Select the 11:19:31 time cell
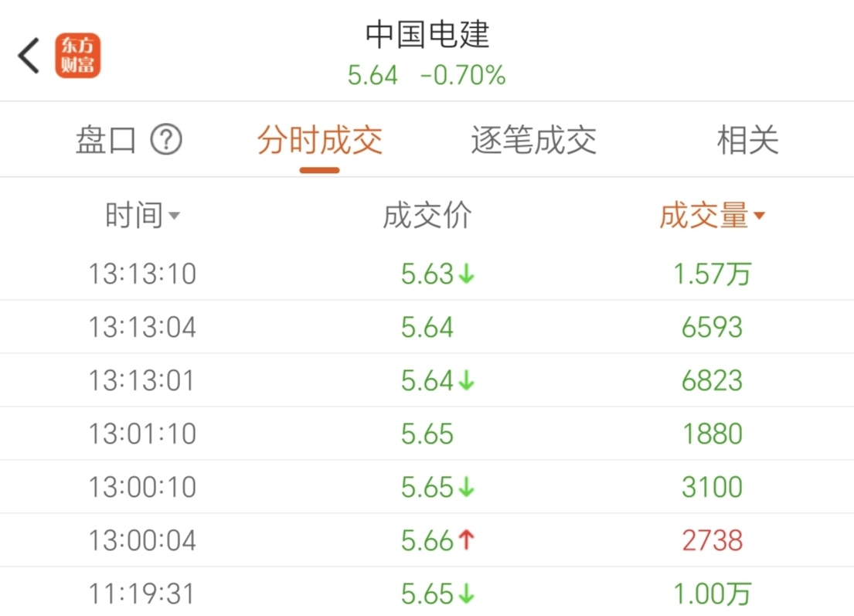Screen dimensions: 854x616 tap(141, 594)
